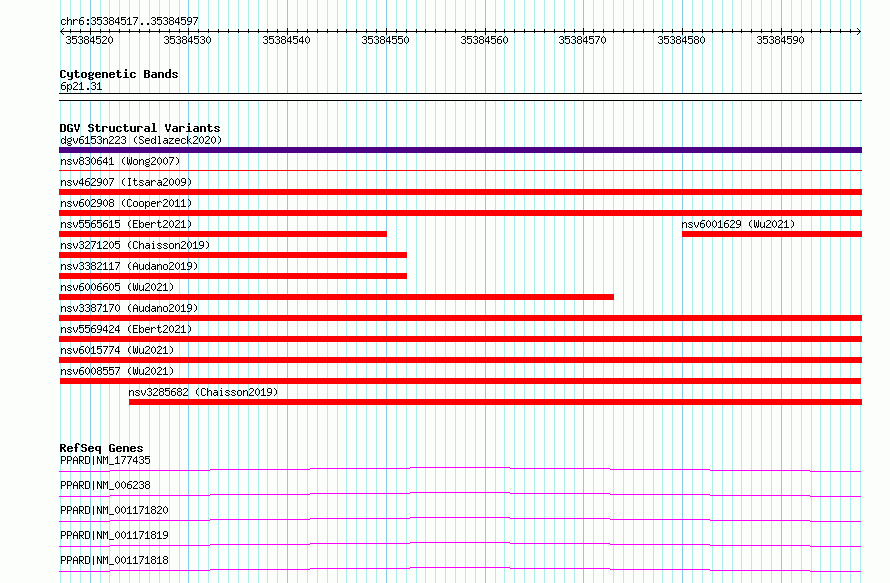Click the red bar under nsv6001629
The width and height of the screenshot is (890, 583).
[772, 234]
